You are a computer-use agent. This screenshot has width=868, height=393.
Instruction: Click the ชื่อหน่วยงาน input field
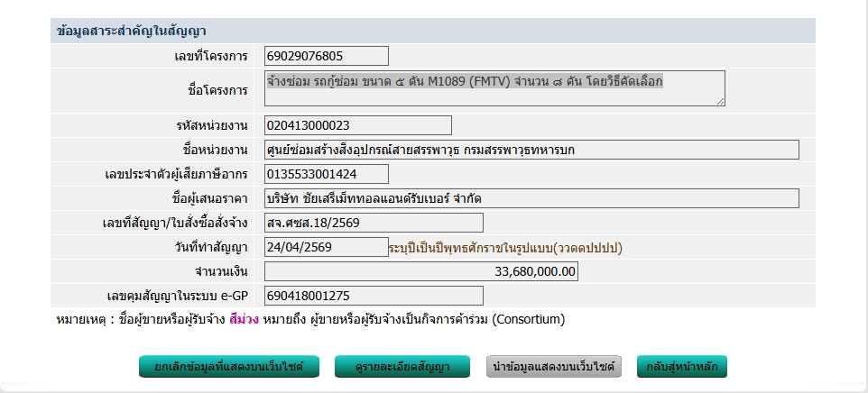pyautogui.click(x=531, y=150)
